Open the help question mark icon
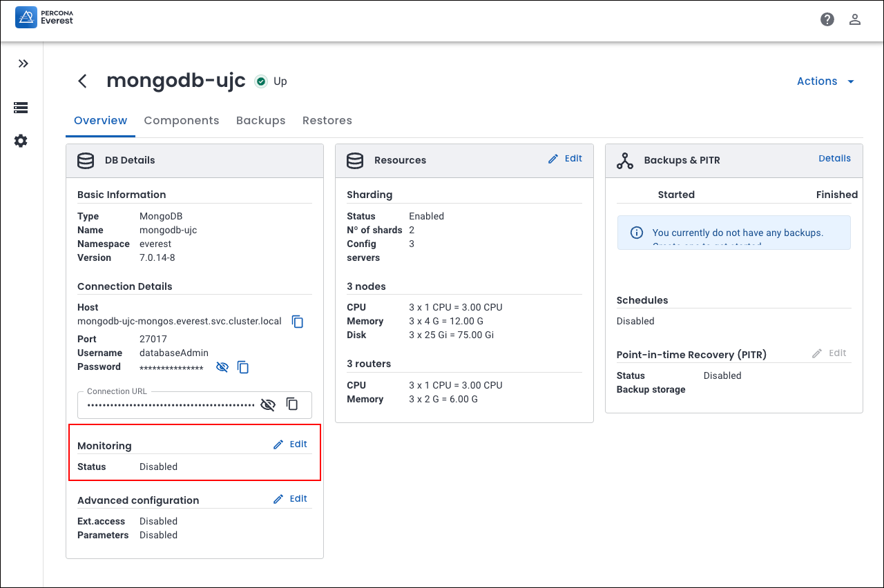Image resolution: width=884 pixels, height=588 pixels. coord(827,19)
